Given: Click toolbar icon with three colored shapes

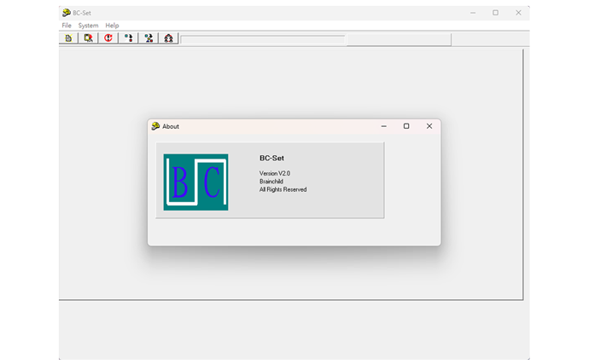Looking at the screenshot, I should tap(149, 38).
